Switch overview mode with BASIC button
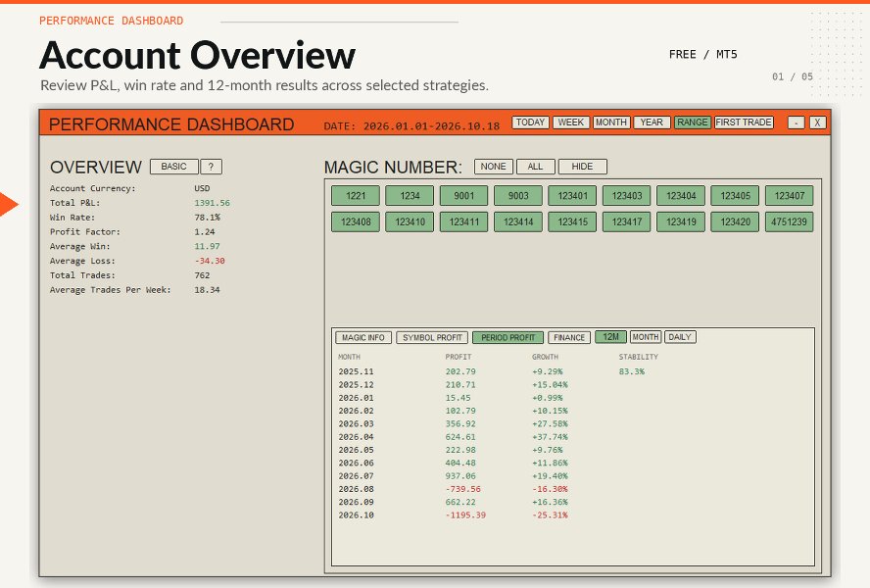 click(x=173, y=167)
